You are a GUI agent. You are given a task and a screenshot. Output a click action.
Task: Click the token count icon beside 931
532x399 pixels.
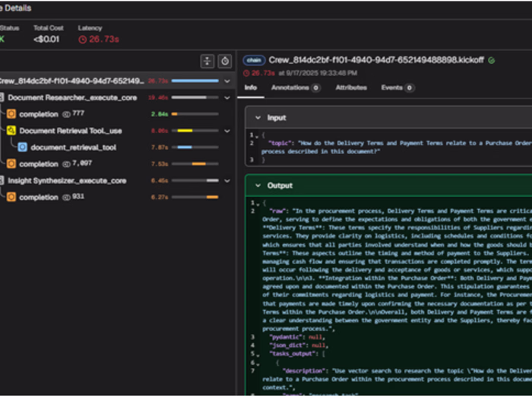[66, 198]
